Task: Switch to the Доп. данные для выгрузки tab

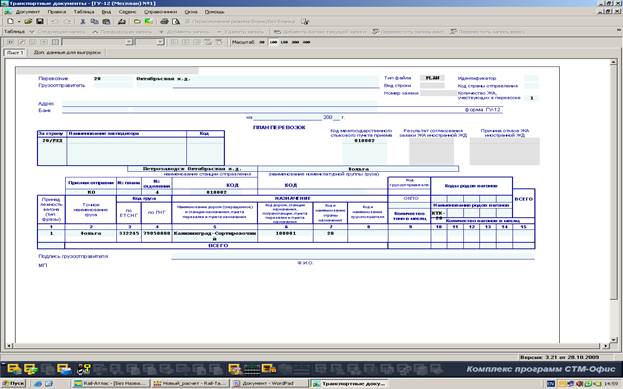Action: [67, 52]
